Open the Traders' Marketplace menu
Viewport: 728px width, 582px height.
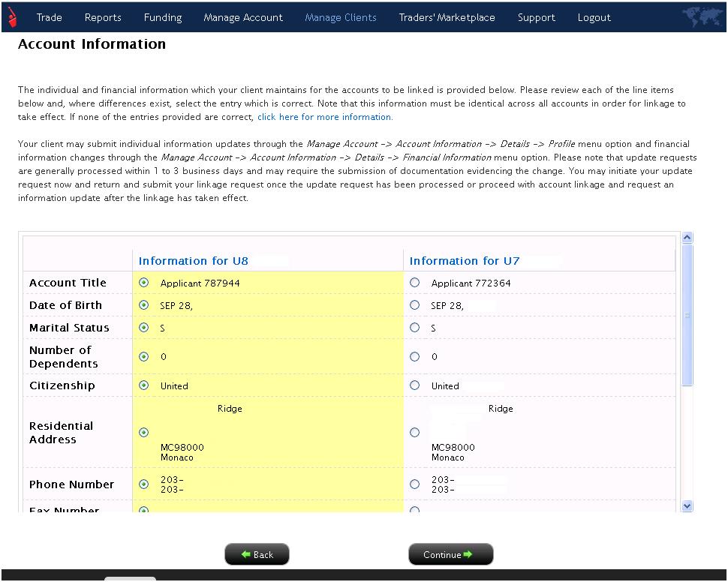coord(447,18)
